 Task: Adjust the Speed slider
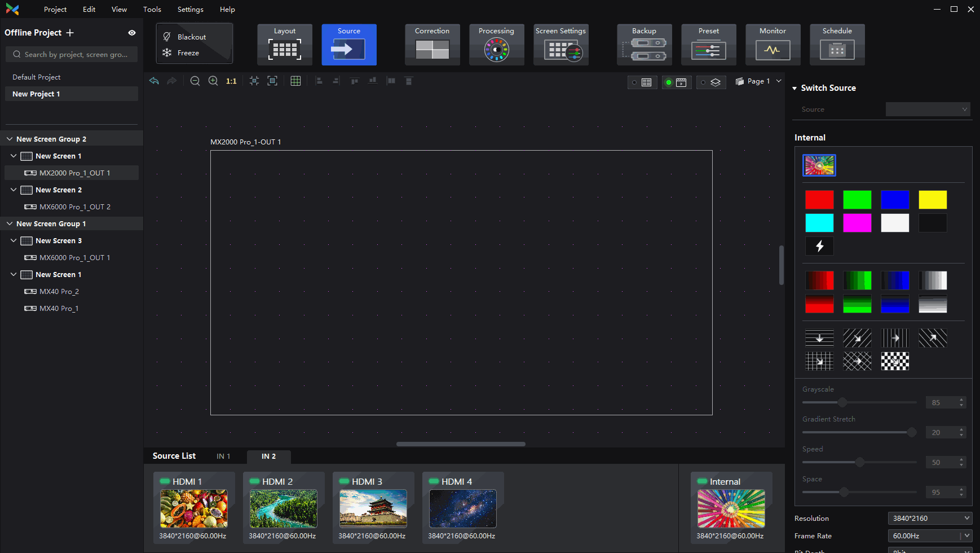[x=859, y=462]
